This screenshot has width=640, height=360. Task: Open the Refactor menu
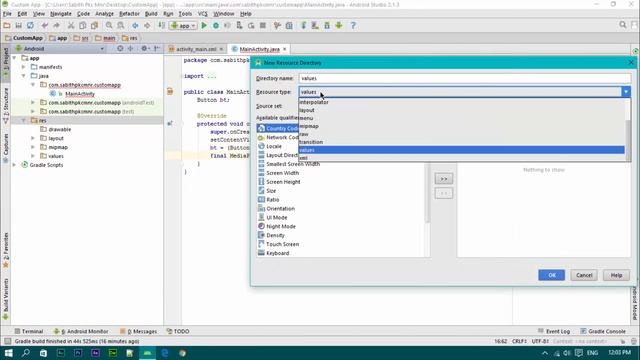(x=129, y=13)
